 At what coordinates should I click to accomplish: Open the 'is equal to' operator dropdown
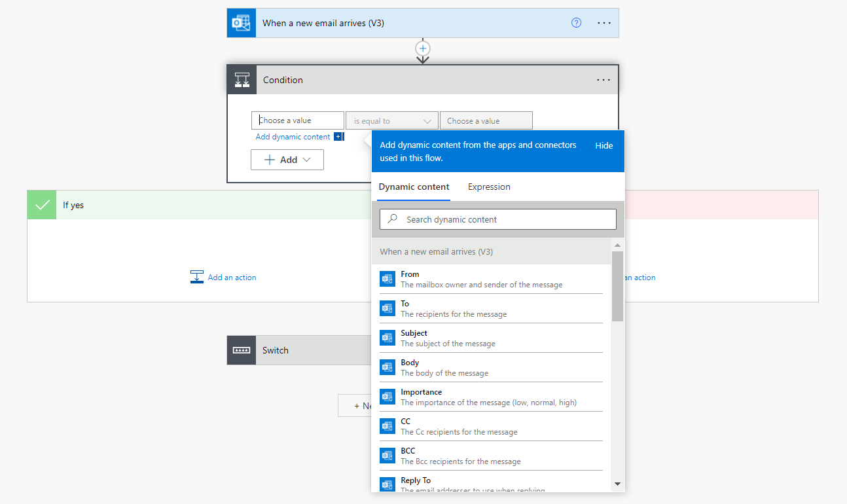point(391,120)
